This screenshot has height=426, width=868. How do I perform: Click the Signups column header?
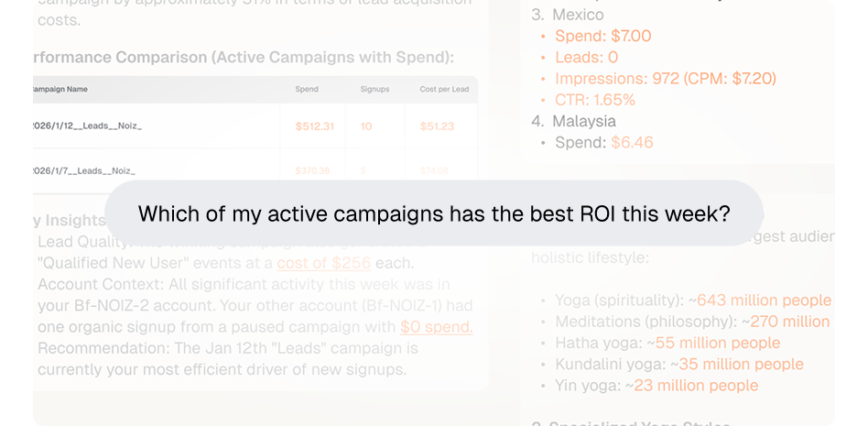coord(374,89)
